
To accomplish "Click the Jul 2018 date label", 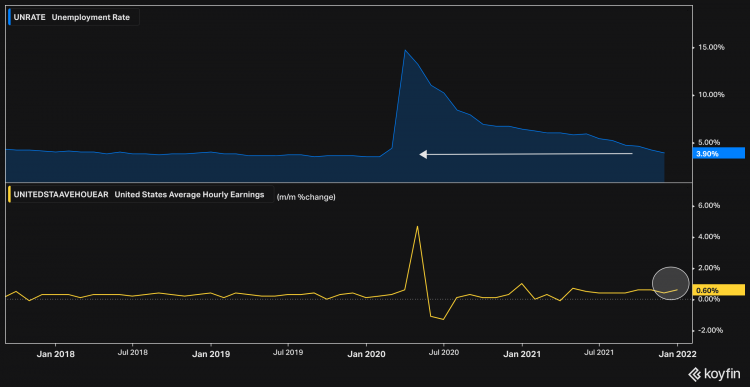I will (132, 352).
